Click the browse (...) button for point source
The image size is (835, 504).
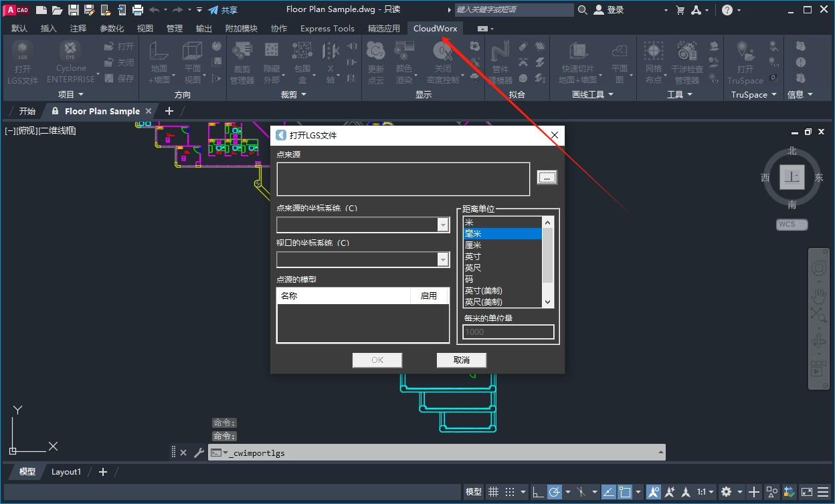click(x=547, y=177)
